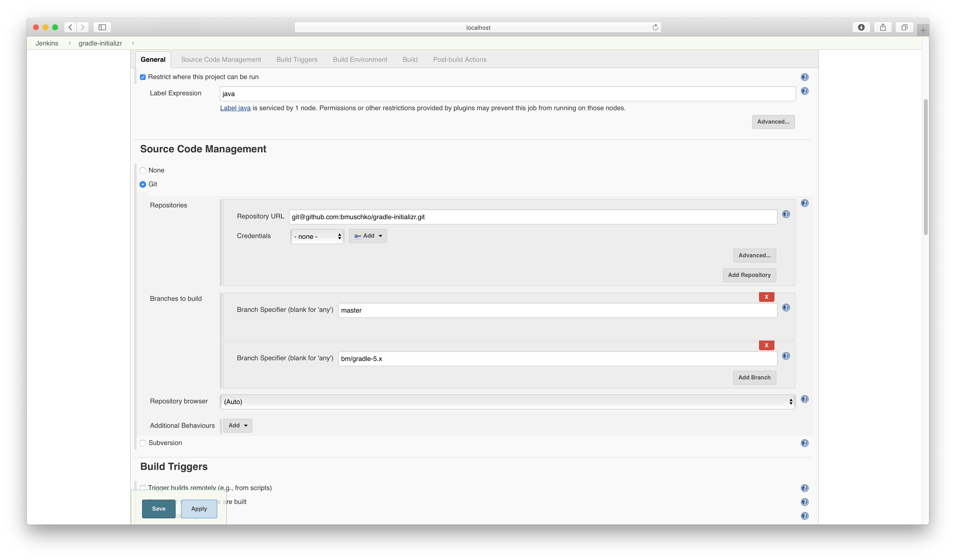The width and height of the screenshot is (956, 560).
Task: Click into the Repository URL field
Action: [533, 217]
